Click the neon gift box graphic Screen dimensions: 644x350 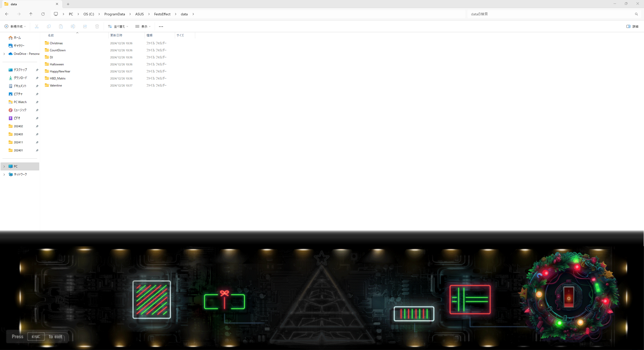click(x=224, y=300)
